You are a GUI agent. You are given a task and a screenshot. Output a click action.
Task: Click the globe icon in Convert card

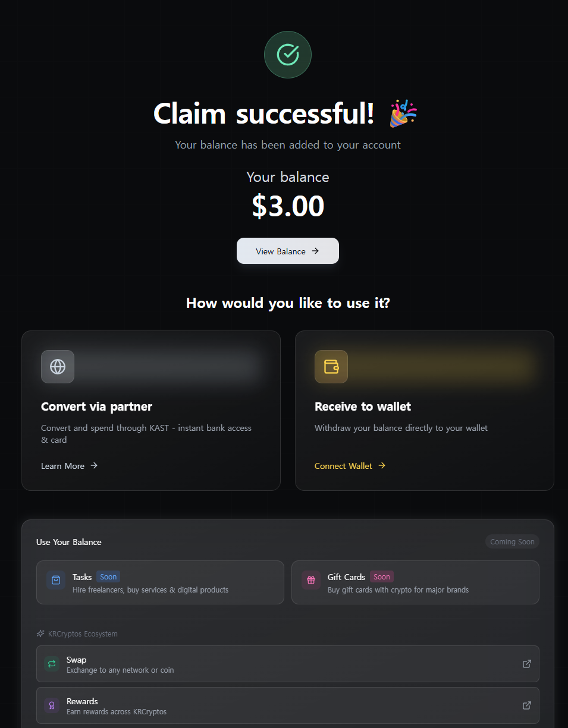coord(58,367)
